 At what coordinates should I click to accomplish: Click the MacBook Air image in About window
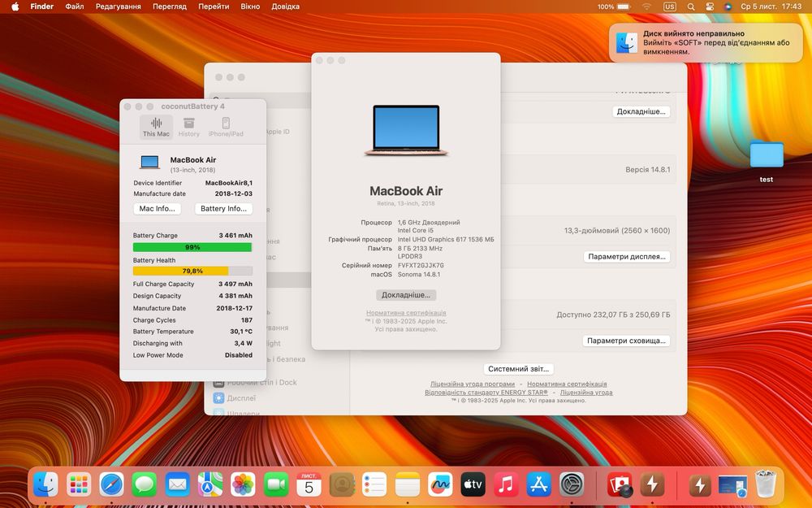coord(406,130)
